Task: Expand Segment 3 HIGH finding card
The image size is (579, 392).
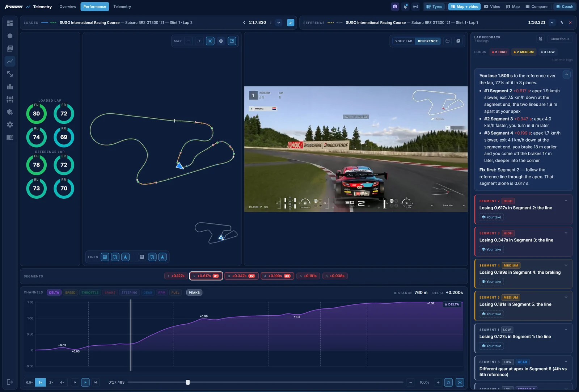Action: [x=566, y=233]
